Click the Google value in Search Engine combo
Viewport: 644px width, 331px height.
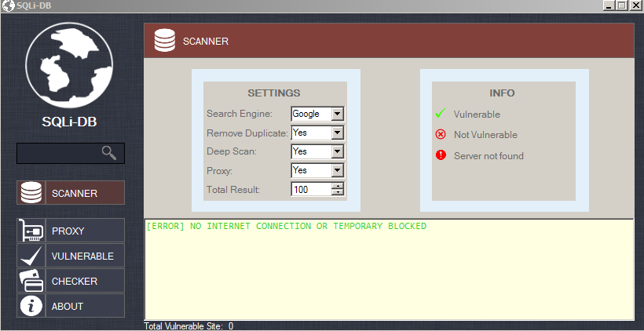306,114
